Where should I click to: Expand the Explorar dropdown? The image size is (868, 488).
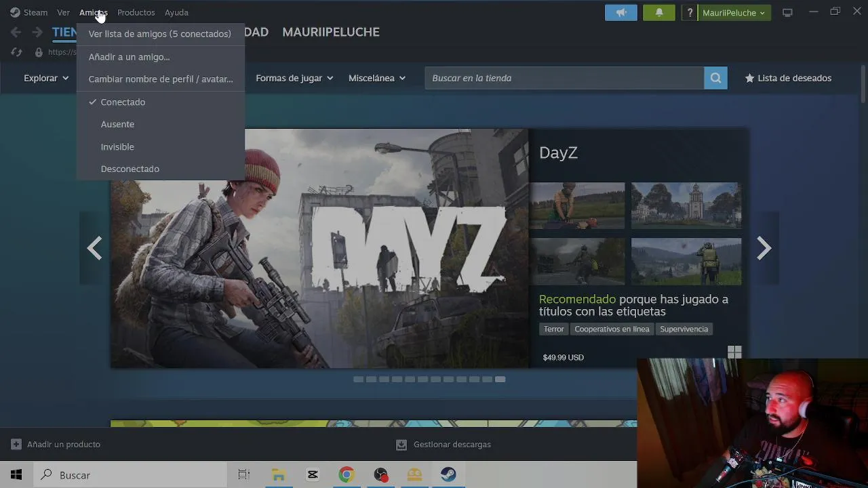(x=46, y=78)
